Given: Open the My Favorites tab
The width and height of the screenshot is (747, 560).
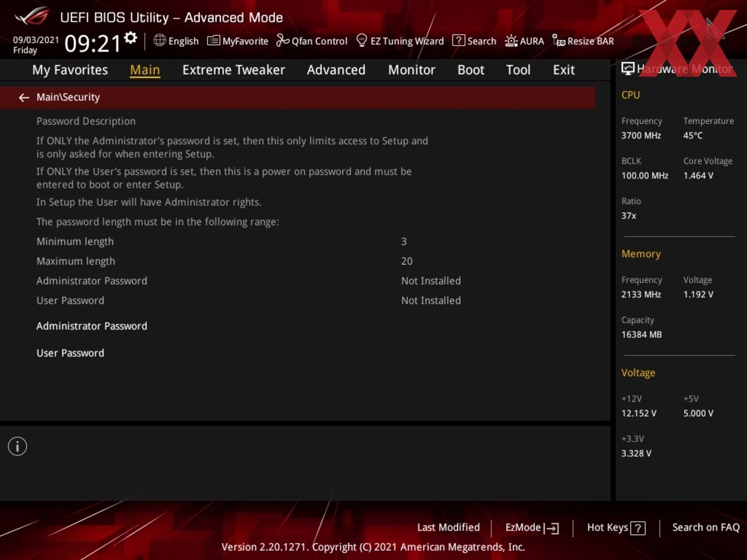Looking at the screenshot, I should point(70,70).
